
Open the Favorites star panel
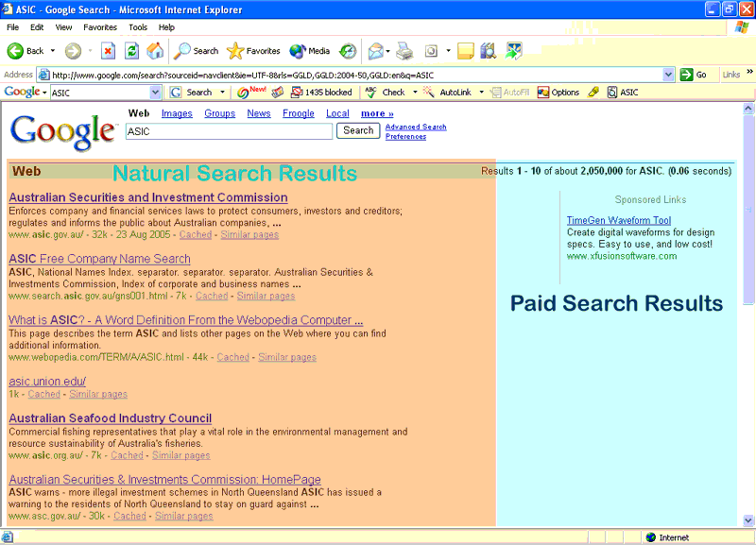pyautogui.click(x=253, y=51)
